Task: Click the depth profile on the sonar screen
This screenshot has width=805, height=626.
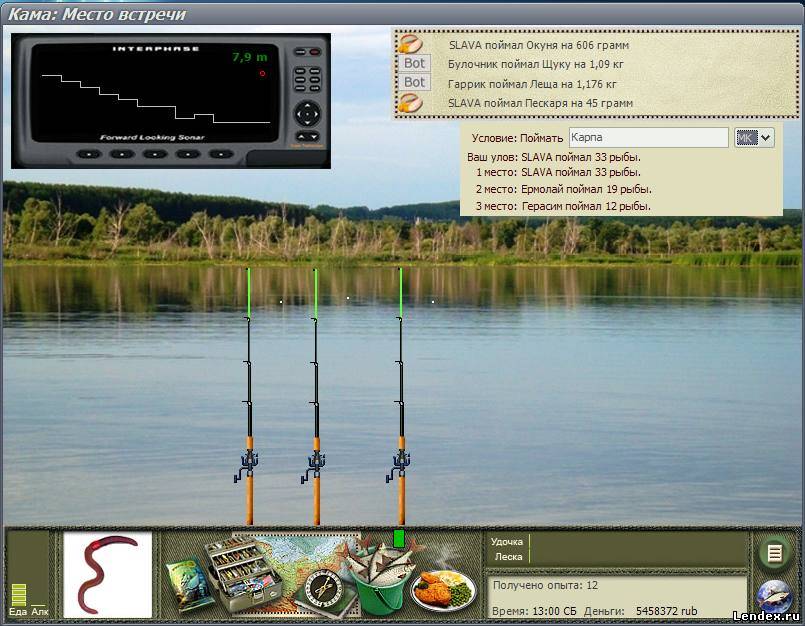Action: point(156,99)
